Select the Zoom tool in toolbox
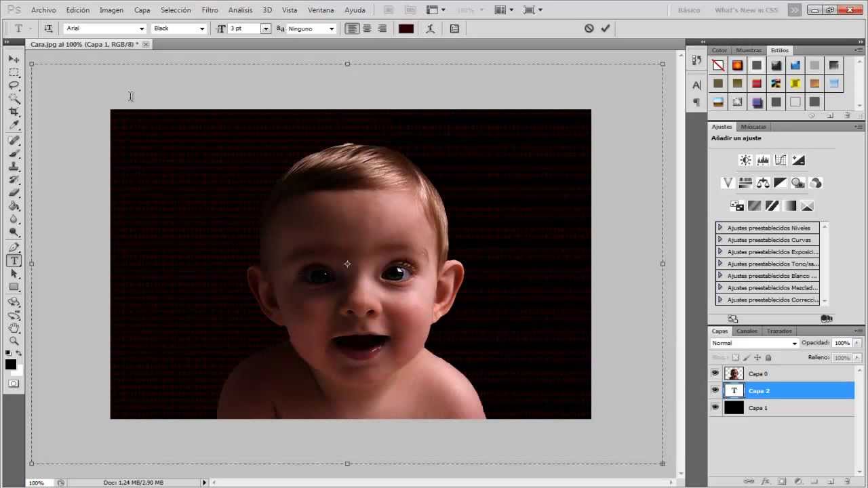Viewport: 868px width, 488px height. tap(14, 341)
